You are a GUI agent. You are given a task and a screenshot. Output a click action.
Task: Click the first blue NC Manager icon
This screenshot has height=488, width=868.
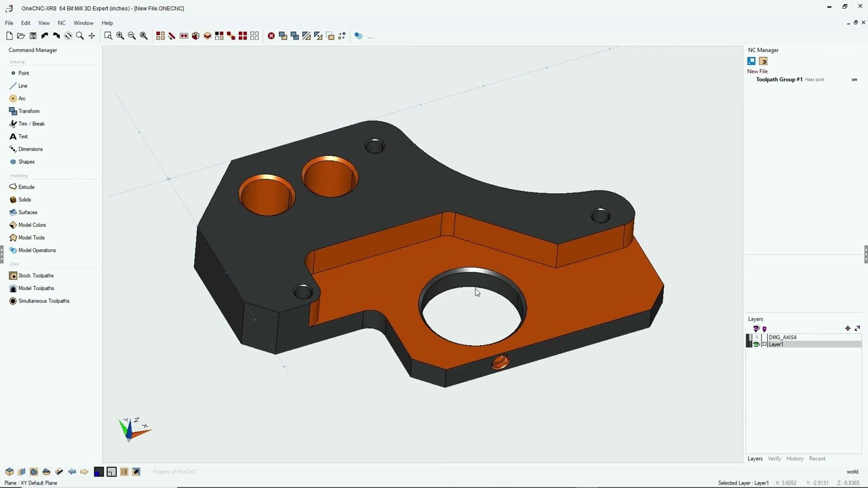click(x=751, y=61)
